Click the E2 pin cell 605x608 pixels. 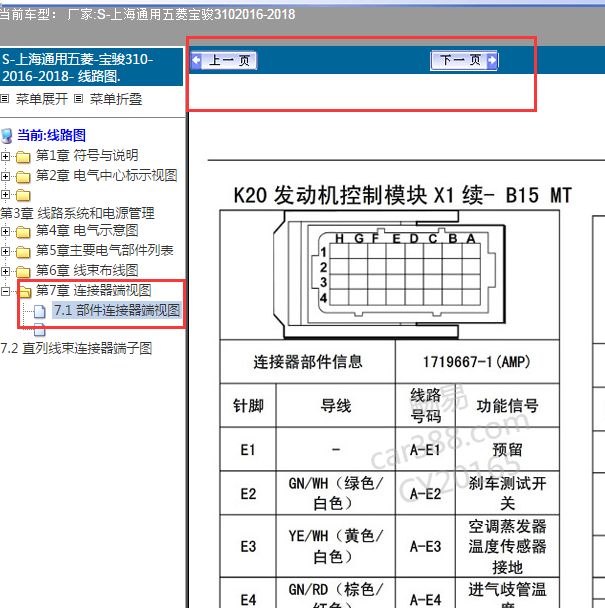248,494
